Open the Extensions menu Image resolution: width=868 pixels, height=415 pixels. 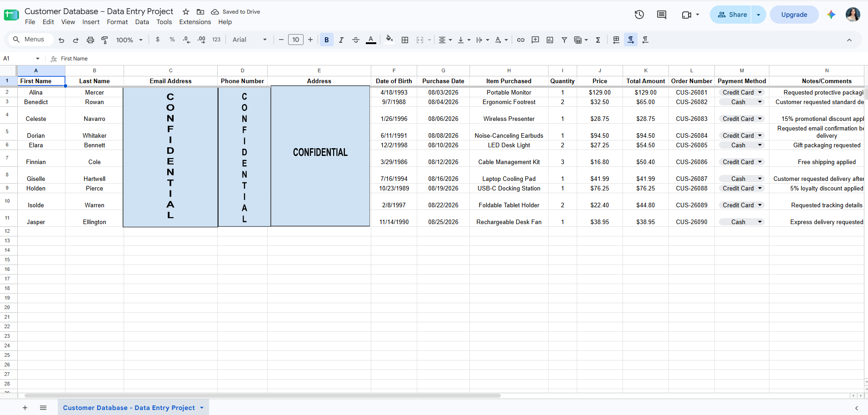pos(195,22)
